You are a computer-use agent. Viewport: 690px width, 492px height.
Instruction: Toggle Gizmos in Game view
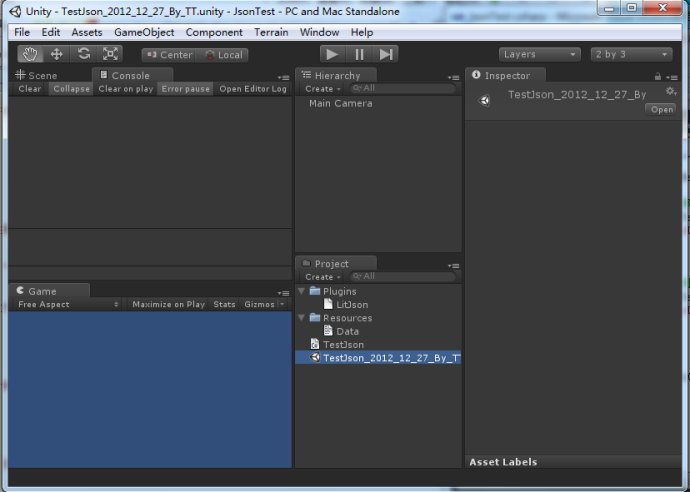tap(260, 305)
